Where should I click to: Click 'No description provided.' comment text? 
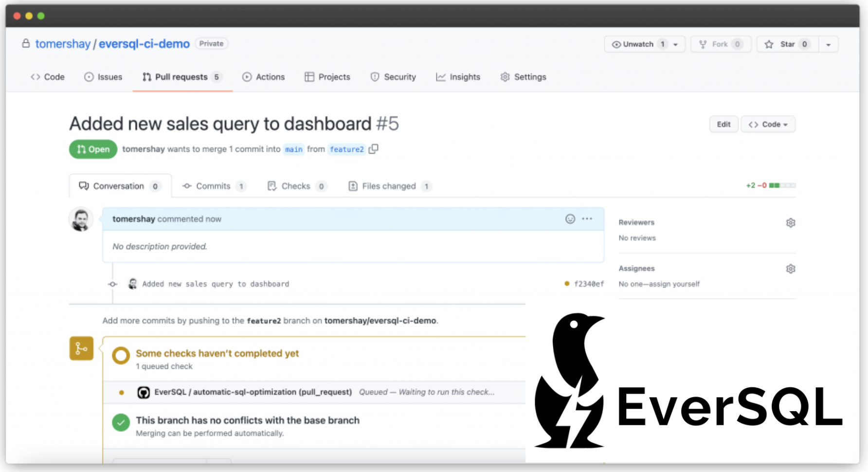(x=160, y=247)
